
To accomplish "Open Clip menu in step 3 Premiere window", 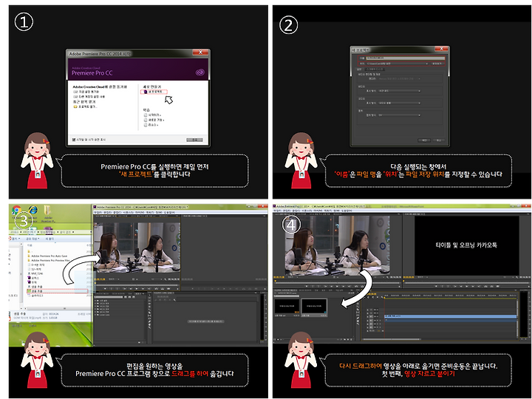I will point(117,212).
